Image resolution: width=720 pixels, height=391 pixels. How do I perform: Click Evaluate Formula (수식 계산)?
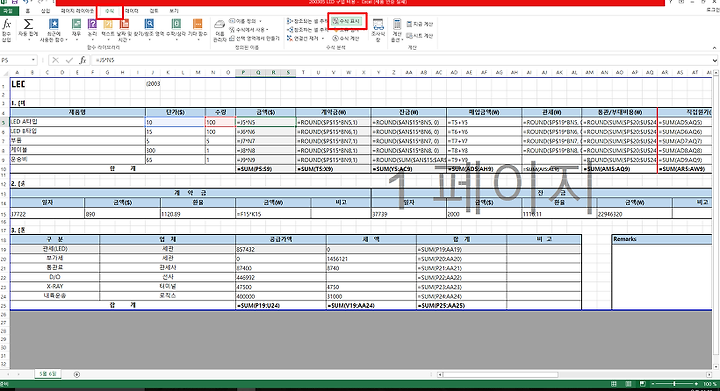pyautogui.click(x=346, y=38)
